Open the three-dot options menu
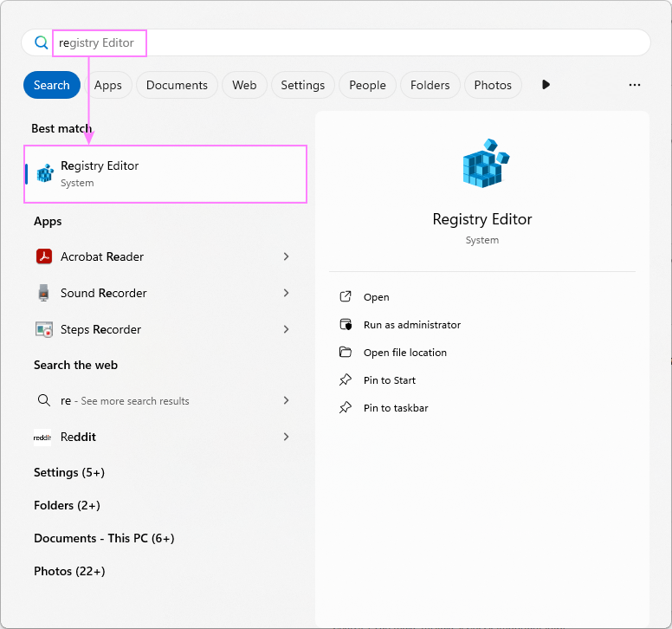Viewport: 672px width, 629px height. (635, 85)
